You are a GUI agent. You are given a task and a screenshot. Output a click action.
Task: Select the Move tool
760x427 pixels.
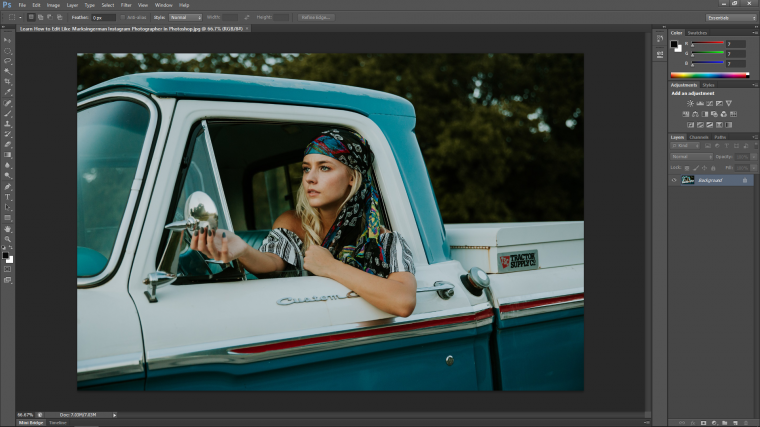(x=7, y=40)
